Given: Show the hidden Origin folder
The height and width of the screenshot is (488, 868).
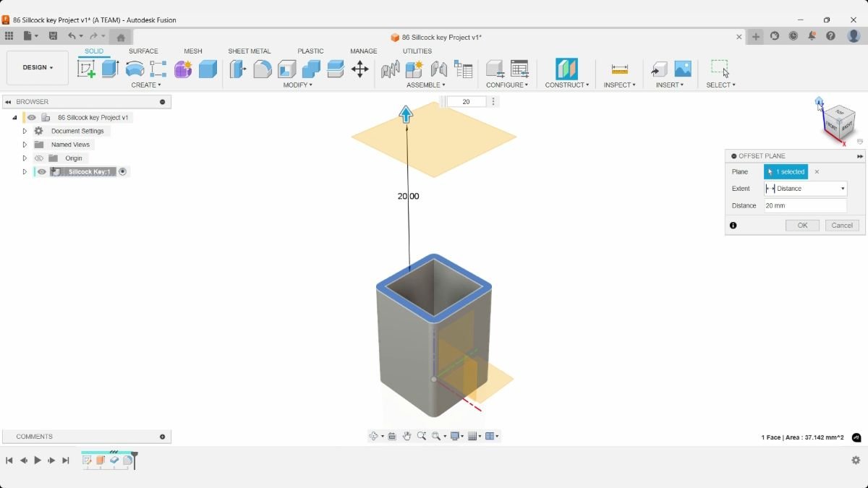Looking at the screenshot, I should (40, 158).
